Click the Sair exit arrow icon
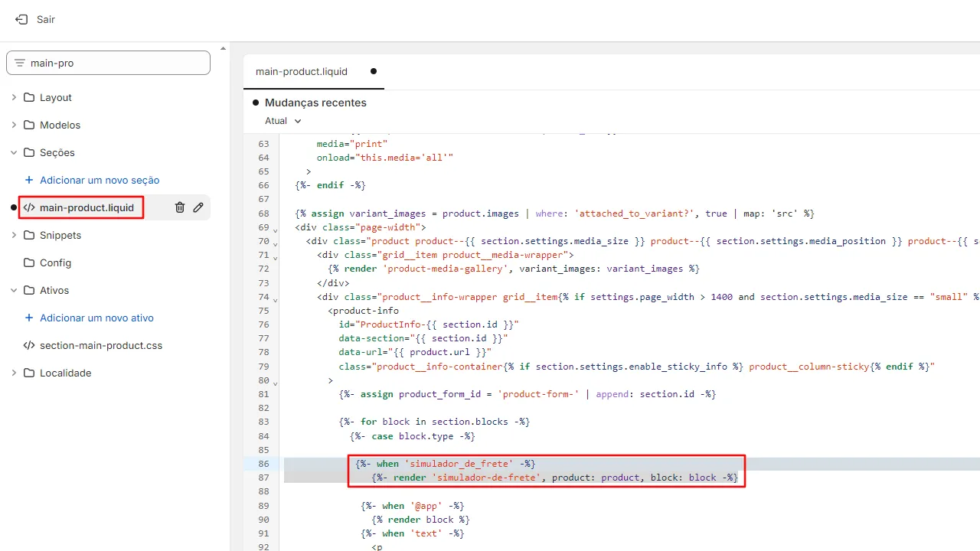The height and width of the screenshot is (551, 980). 21,19
